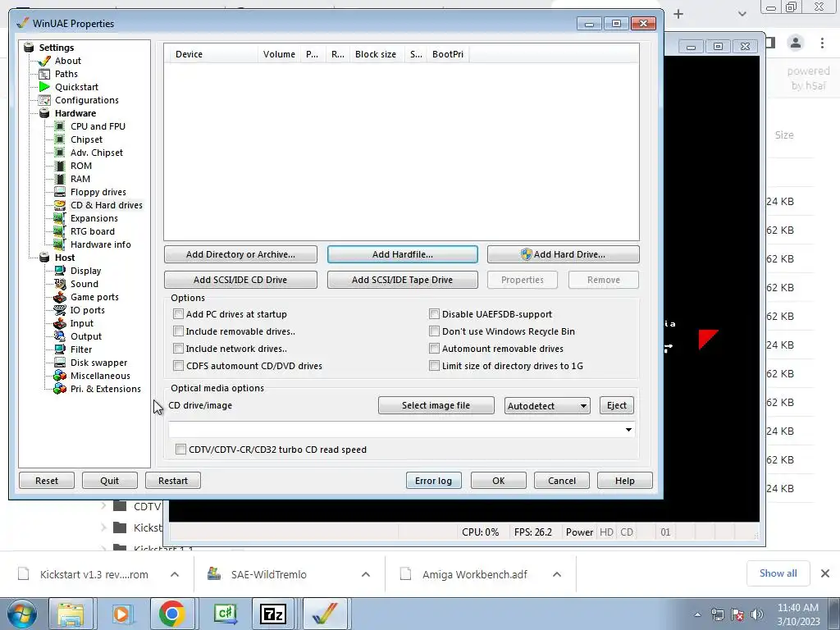Enable Add PC drives at startup
The width and height of the screenshot is (840, 630).
tap(178, 314)
